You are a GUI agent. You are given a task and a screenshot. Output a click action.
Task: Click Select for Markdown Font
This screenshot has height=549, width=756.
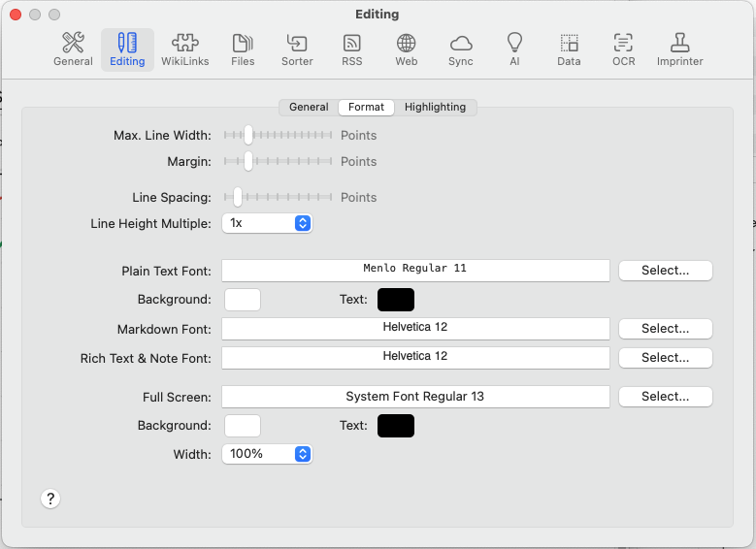[x=665, y=329]
